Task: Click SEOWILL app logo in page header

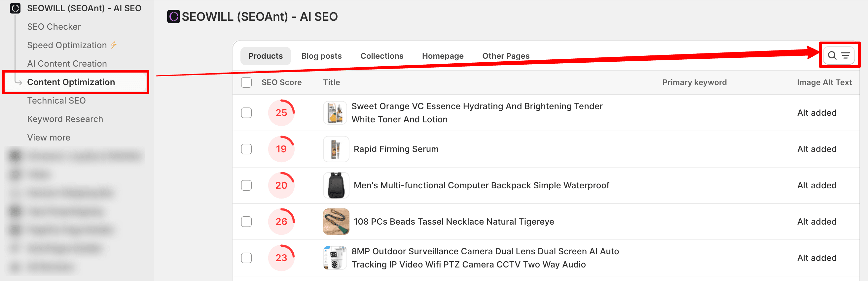Action: pyautogui.click(x=173, y=16)
